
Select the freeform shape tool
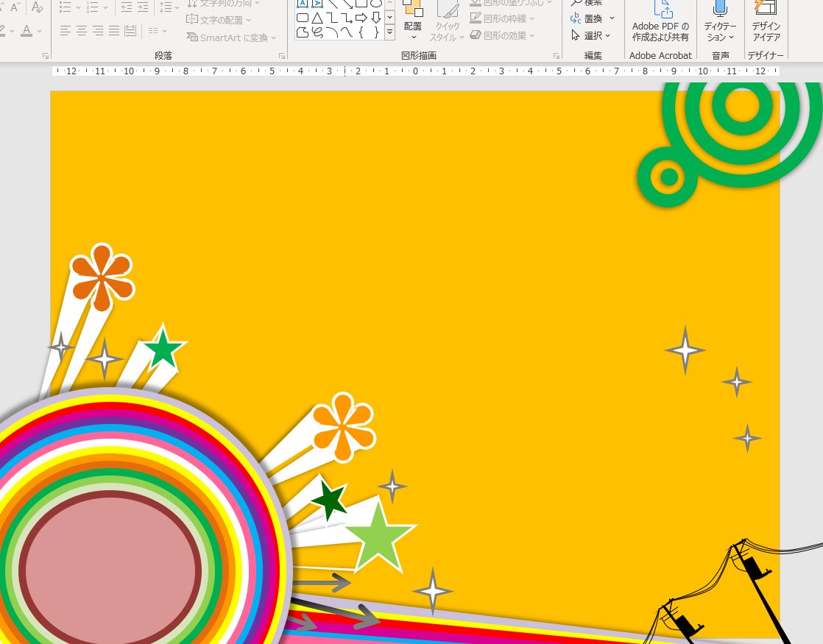pyautogui.click(x=303, y=32)
